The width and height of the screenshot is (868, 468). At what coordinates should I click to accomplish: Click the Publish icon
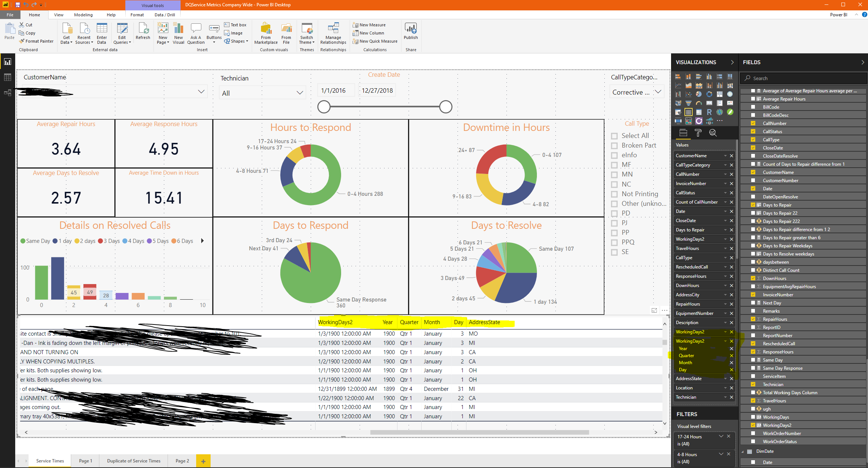coord(410,31)
